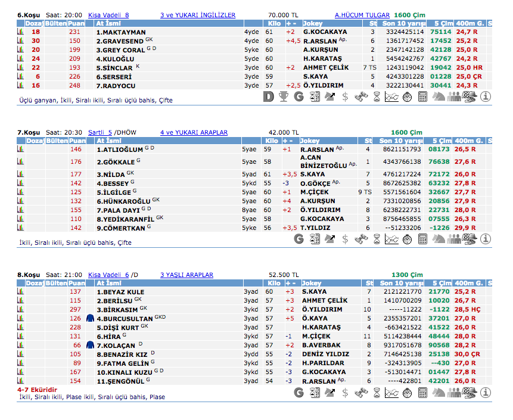The height and width of the screenshot is (420, 513).
Task: Click the D icon in race 6 toolbar
Action: [x=269, y=97]
